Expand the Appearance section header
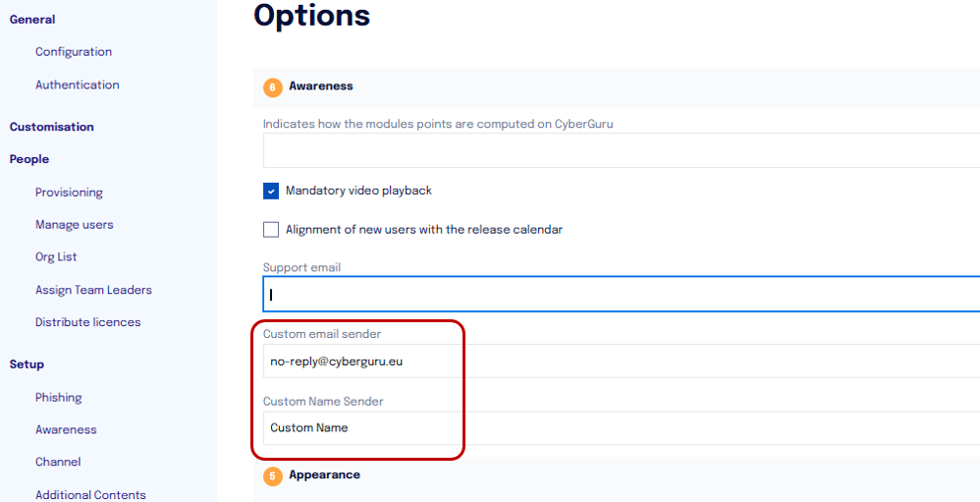The height and width of the screenshot is (502, 980). coord(617,476)
